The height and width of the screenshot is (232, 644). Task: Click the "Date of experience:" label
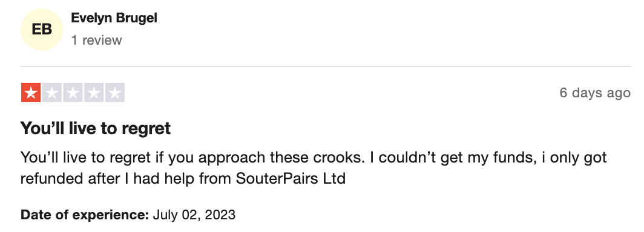click(85, 215)
